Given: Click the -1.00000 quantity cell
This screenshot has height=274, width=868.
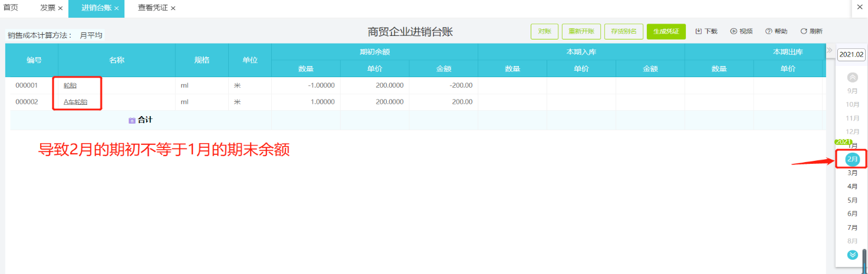Looking at the screenshot, I should tap(305, 85).
